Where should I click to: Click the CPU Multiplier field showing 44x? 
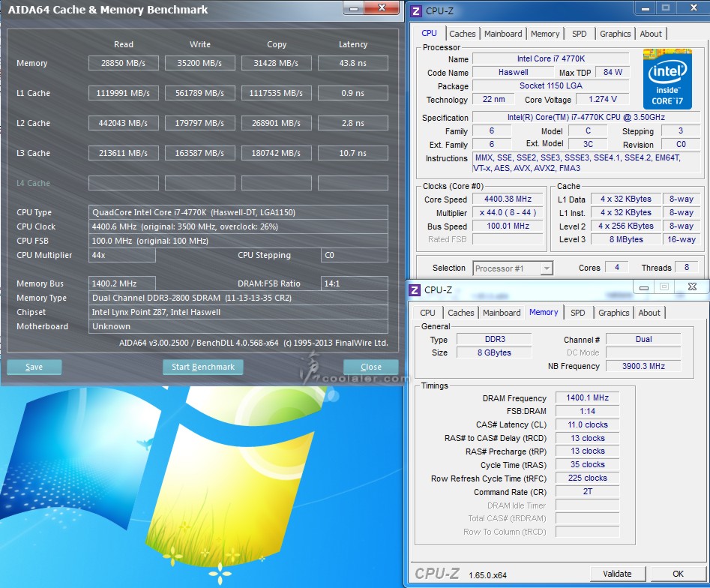click(121, 255)
